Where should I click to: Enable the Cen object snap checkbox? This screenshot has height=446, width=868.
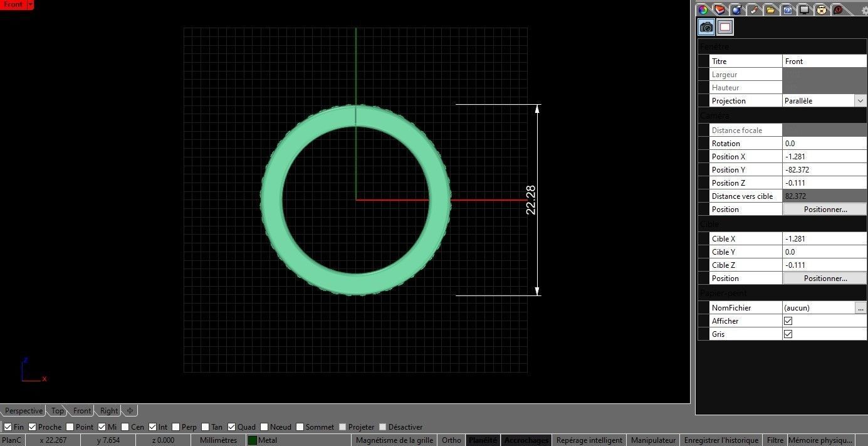125,427
